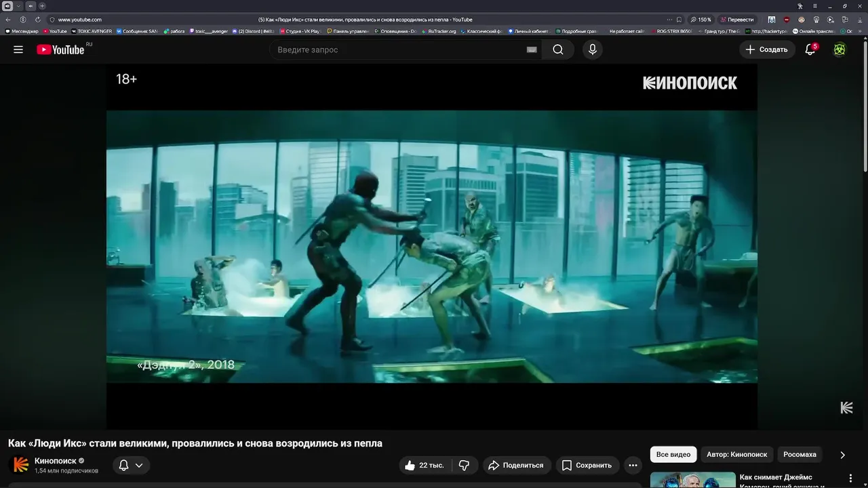Open Кинопоиск channel avatar below the video
This screenshot has width=868, height=488.
click(x=21, y=465)
